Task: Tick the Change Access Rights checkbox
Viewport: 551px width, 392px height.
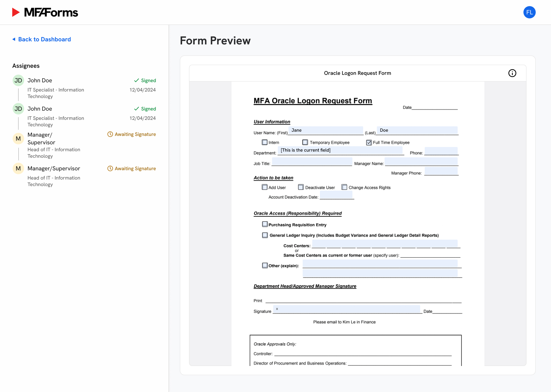Action: pos(344,187)
